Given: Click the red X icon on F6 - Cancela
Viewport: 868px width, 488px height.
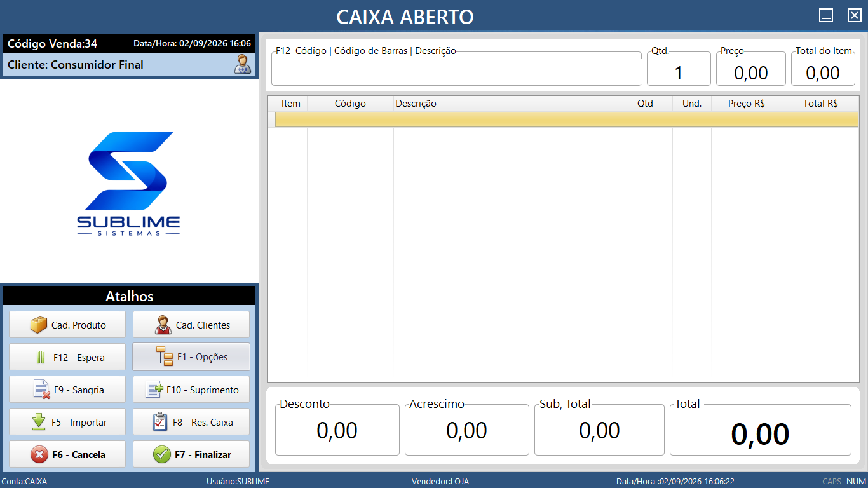Looking at the screenshot, I should point(39,454).
